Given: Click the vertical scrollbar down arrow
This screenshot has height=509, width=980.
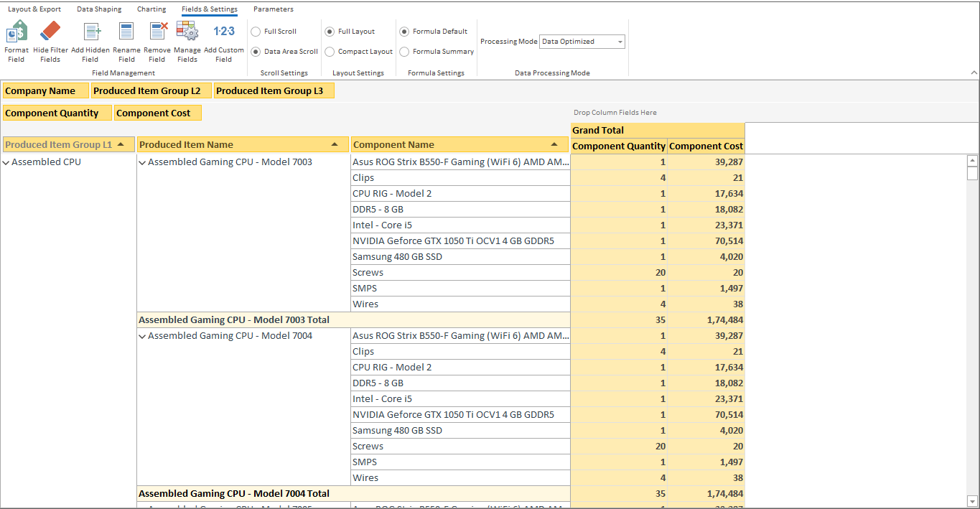Looking at the screenshot, I should [973, 500].
